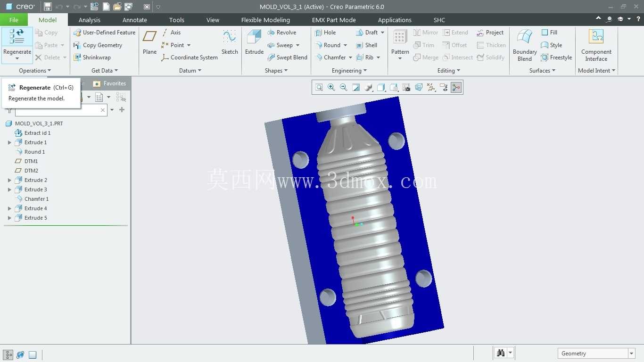Click the Chamfer button label

pos(335,58)
